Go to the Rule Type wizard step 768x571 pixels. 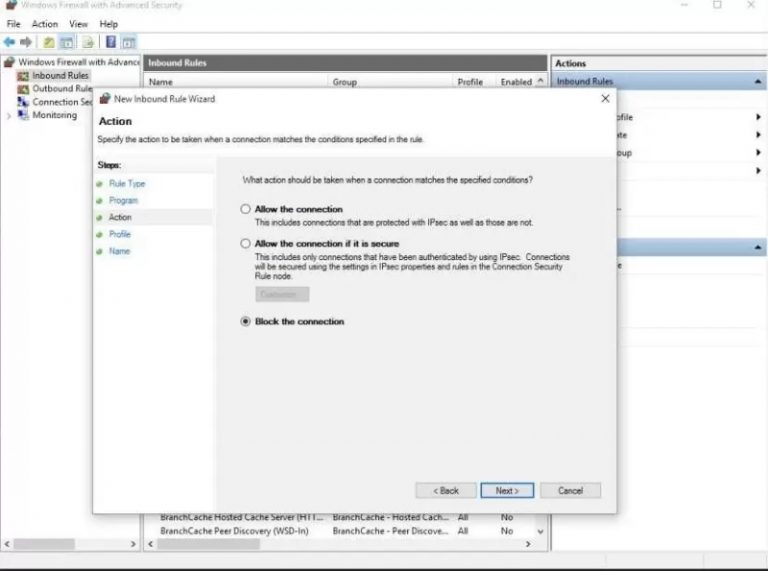point(127,184)
